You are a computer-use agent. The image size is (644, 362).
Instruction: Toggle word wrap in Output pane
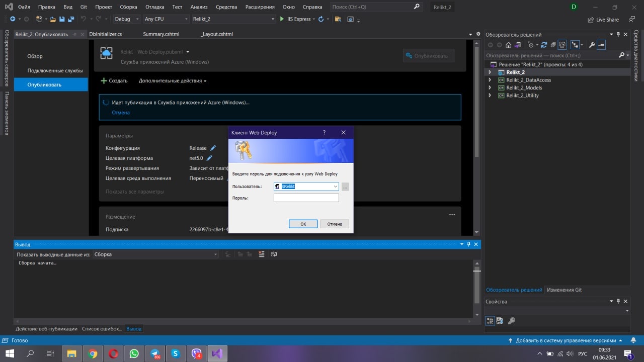tap(274, 254)
